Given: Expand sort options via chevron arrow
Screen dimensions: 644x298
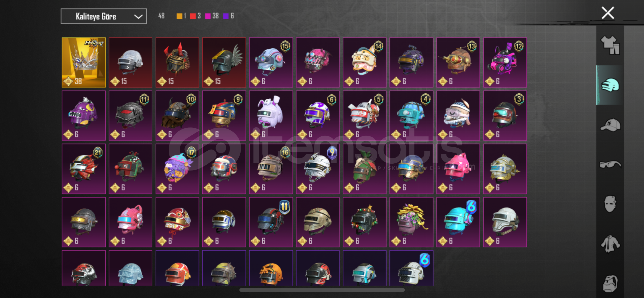Looking at the screenshot, I should [138, 17].
